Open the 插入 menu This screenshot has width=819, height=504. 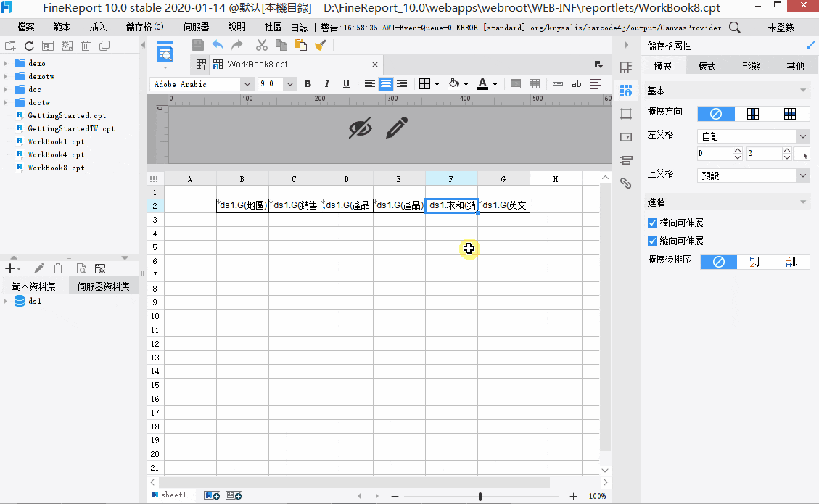click(x=98, y=27)
